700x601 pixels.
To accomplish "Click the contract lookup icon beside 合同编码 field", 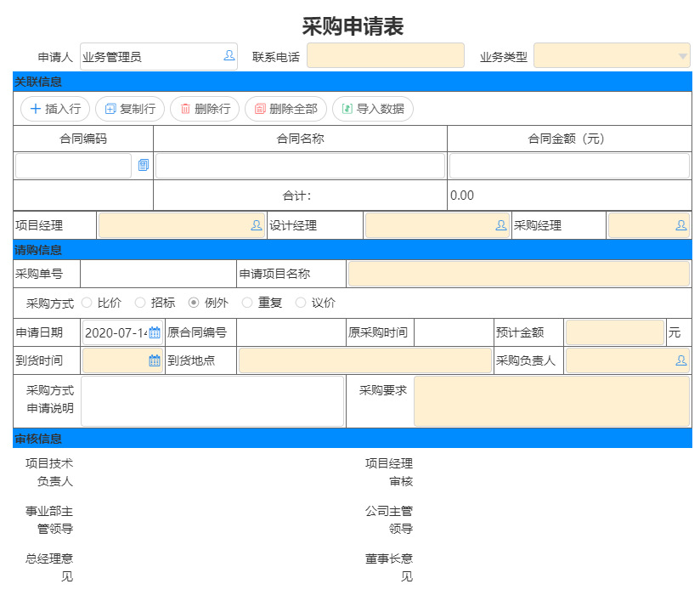I will point(144,165).
